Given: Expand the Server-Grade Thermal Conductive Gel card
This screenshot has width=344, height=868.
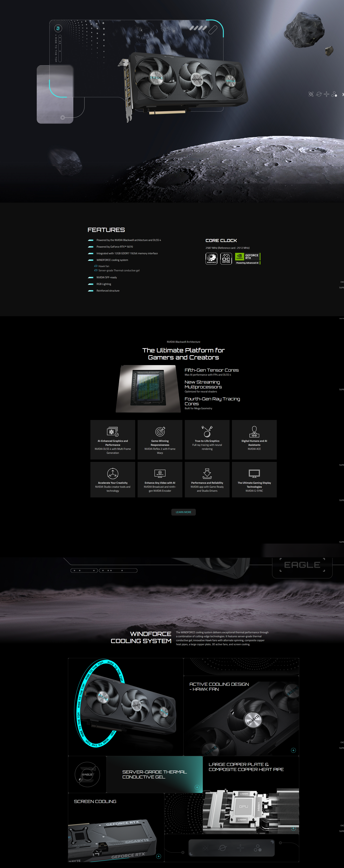Looking at the screenshot, I should [x=197, y=787].
